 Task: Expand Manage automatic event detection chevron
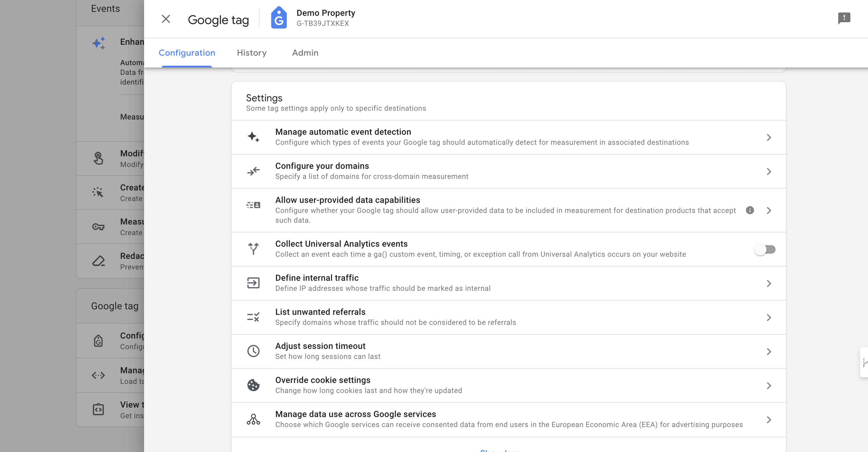(769, 137)
